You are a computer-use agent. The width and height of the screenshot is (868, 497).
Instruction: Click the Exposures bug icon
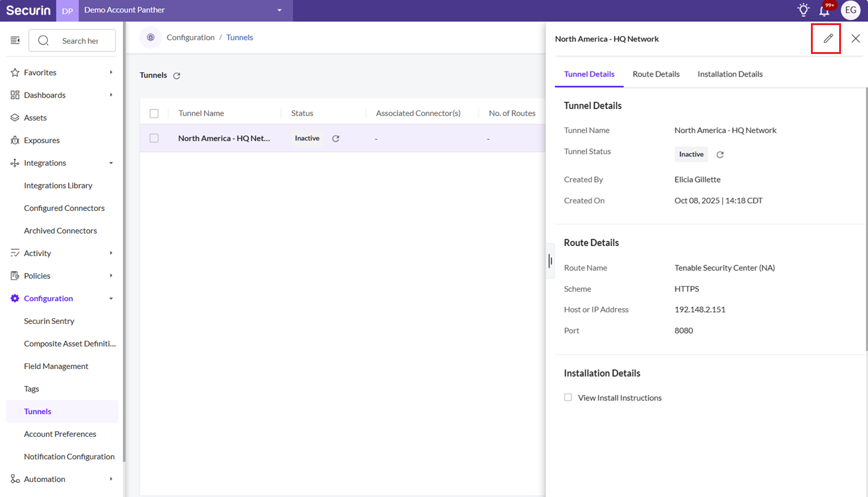[15, 141]
